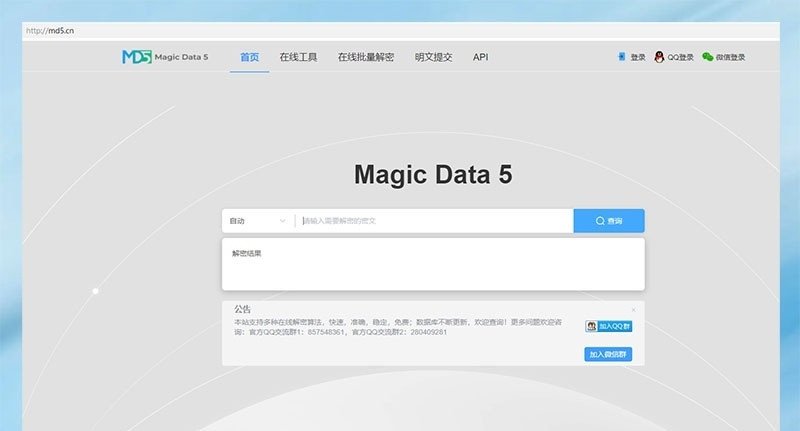The width and height of the screenshot is (800, 431).
Task: Open 在线批量解密 page
Action: [x=366, y=57]
